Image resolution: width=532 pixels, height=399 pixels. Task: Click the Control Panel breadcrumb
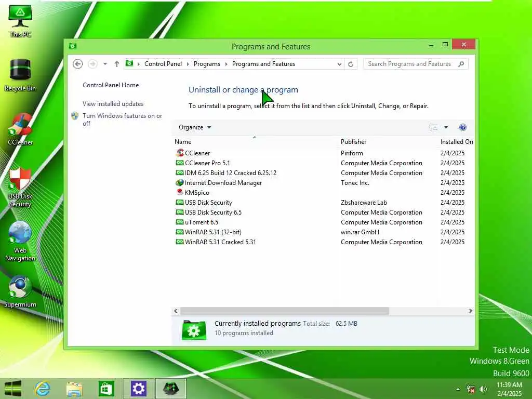click(163, 64)
